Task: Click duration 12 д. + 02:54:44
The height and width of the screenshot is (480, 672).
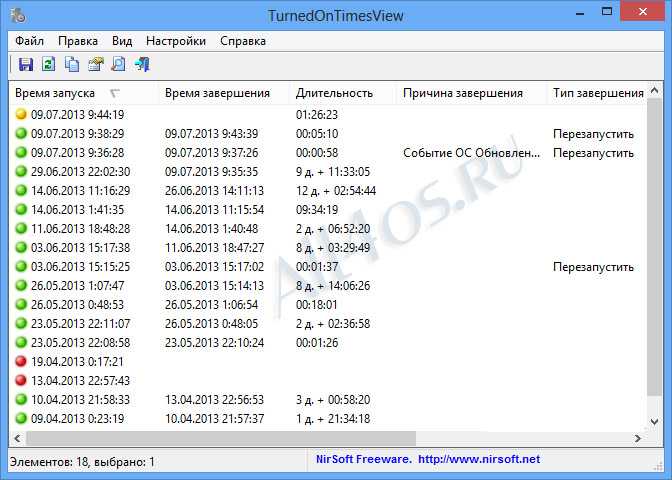Action: pos(336,191)
